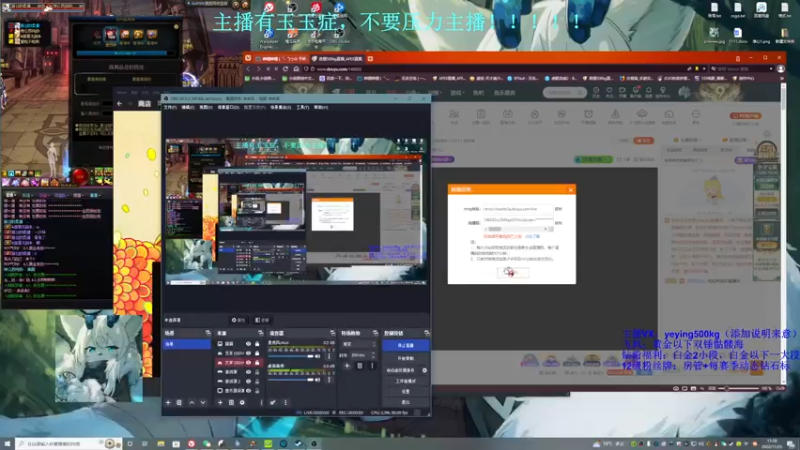Open the Tools (工具) menu in OBS
Image resolution: width=800 pixels, height=450 pixels.
pyautogui.click(x=303, y=108)
